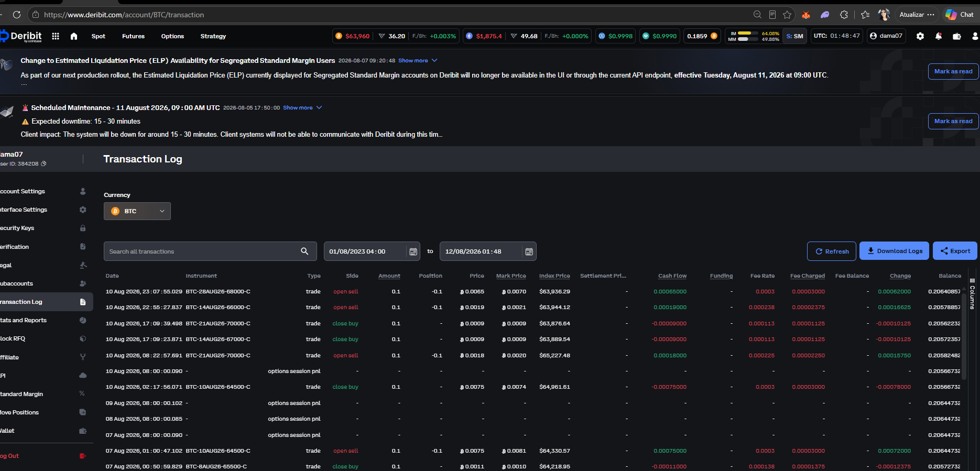This screenshot has height=471, width=980.
Task: Bookmark this page with star icon
Action: [x=787, y=15]
